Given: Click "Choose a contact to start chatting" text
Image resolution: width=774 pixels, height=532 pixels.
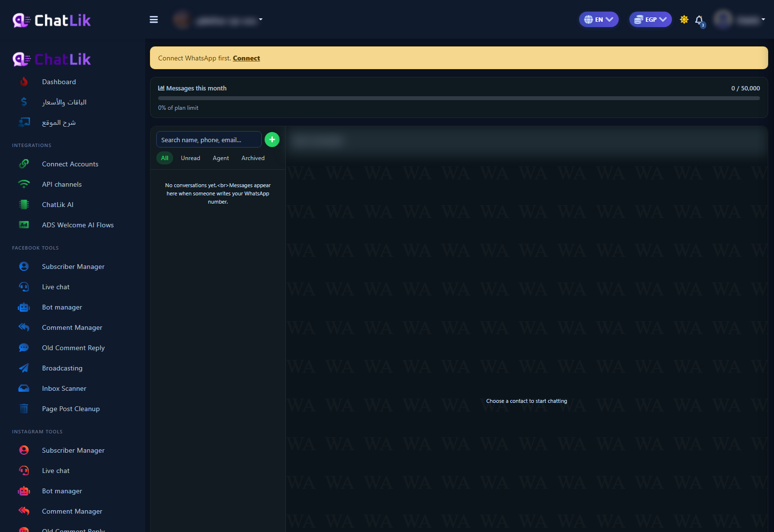Looking at the screenshot, I should [526, 401].
